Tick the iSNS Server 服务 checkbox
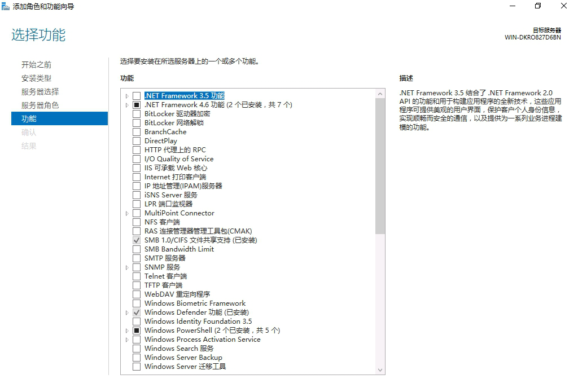The width and height of the screenshot is (578, 392). coord(137,195)
